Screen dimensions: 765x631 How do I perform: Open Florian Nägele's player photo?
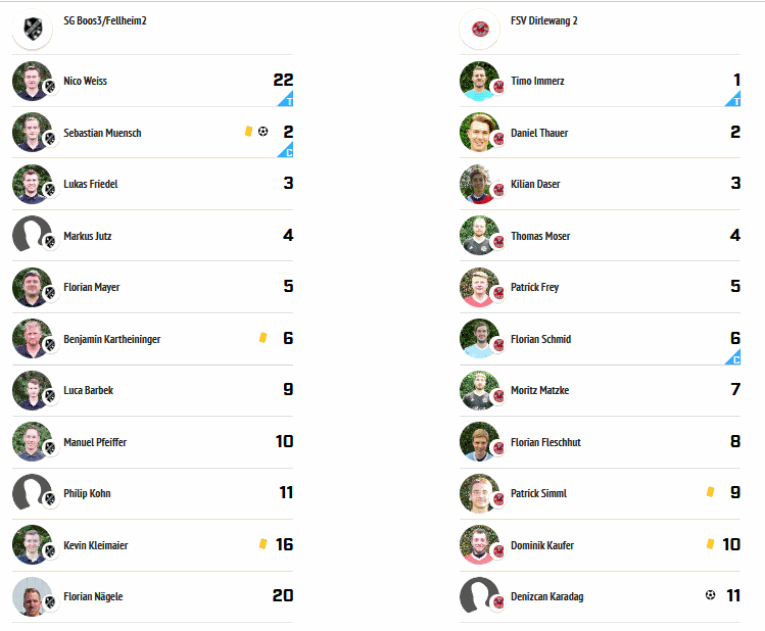pos(32,596)
